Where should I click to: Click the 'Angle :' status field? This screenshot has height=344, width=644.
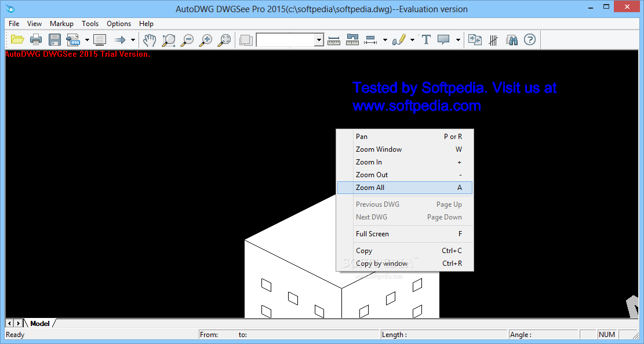coord(543,335)
